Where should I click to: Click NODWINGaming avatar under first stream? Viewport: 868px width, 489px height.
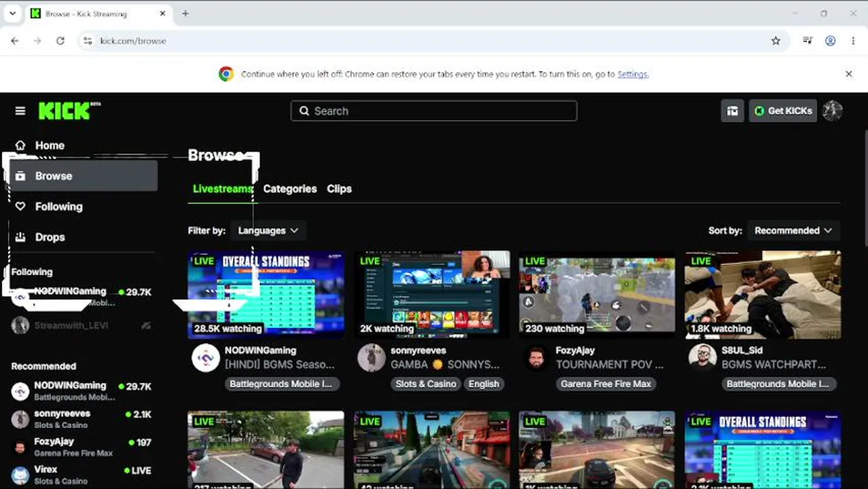coord(205,358)
